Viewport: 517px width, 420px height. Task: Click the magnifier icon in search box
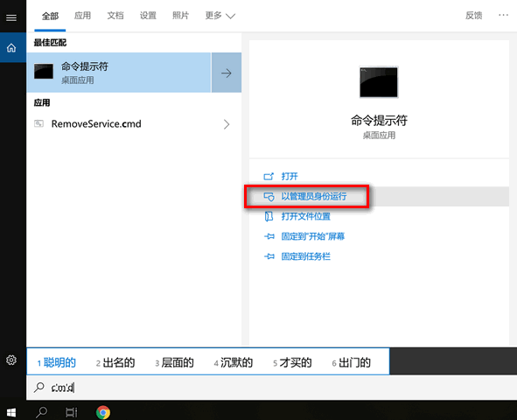pyautogui.click(x=38, y=388)
